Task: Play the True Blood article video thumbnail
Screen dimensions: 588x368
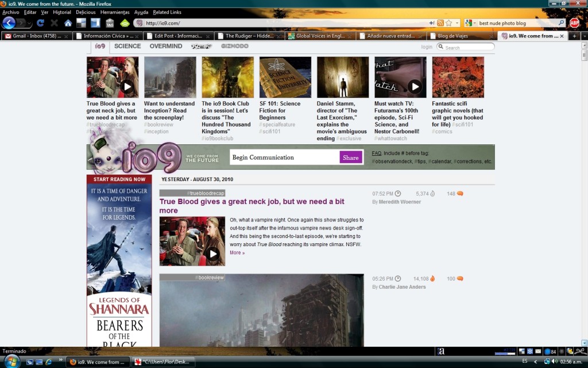Action: coord(213,254)
